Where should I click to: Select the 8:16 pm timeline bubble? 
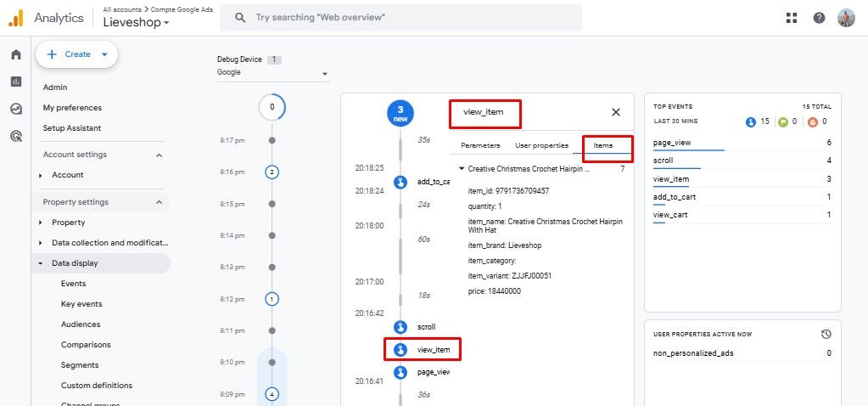(x=272, y=172)
